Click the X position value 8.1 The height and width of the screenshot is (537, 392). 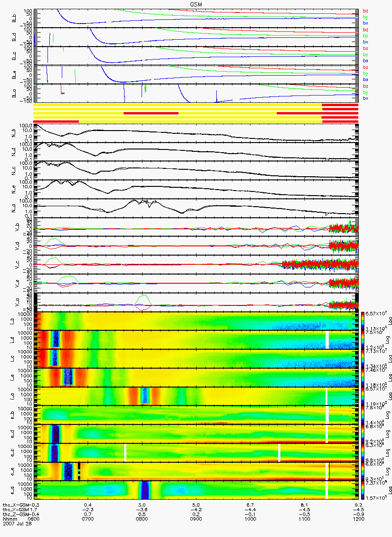tap(304, 505)
